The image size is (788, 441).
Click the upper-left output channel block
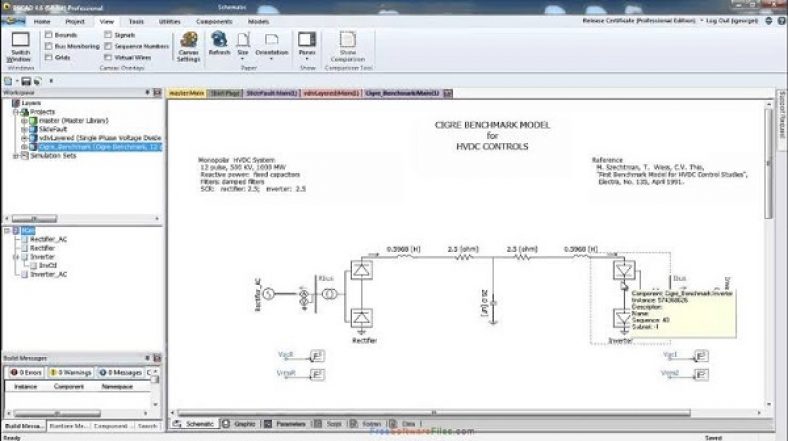pyautogui.click(x=317, y=356)
